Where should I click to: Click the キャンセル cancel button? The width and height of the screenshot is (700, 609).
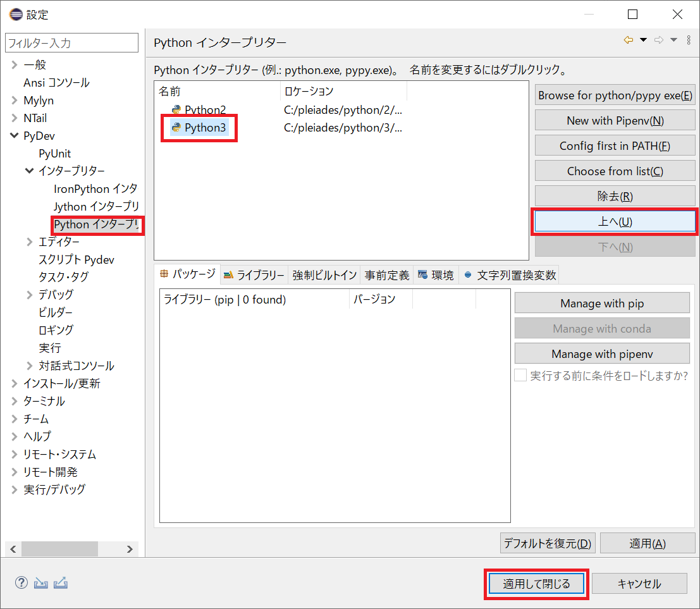click(x=639, y=584)
